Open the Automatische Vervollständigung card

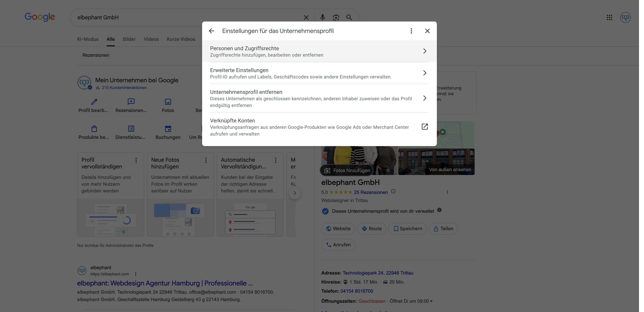tap(250, 194)
